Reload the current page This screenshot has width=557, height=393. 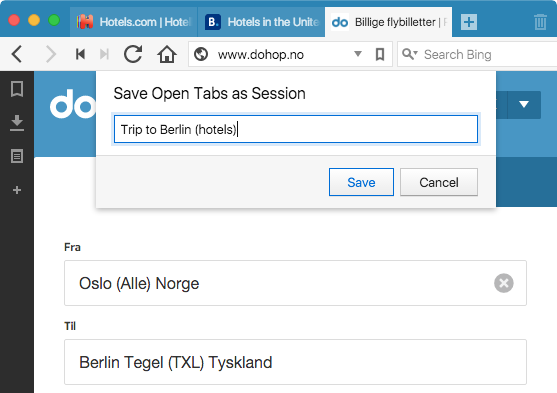tap(133, 54)
